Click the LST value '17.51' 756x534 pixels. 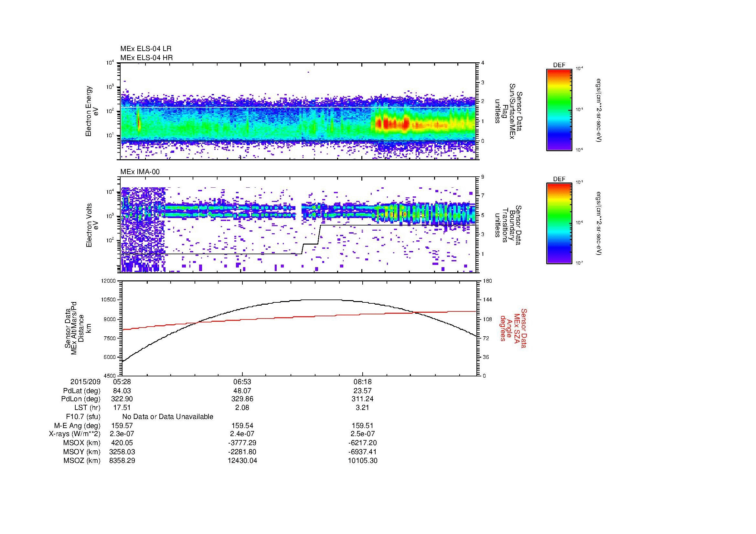122,408
